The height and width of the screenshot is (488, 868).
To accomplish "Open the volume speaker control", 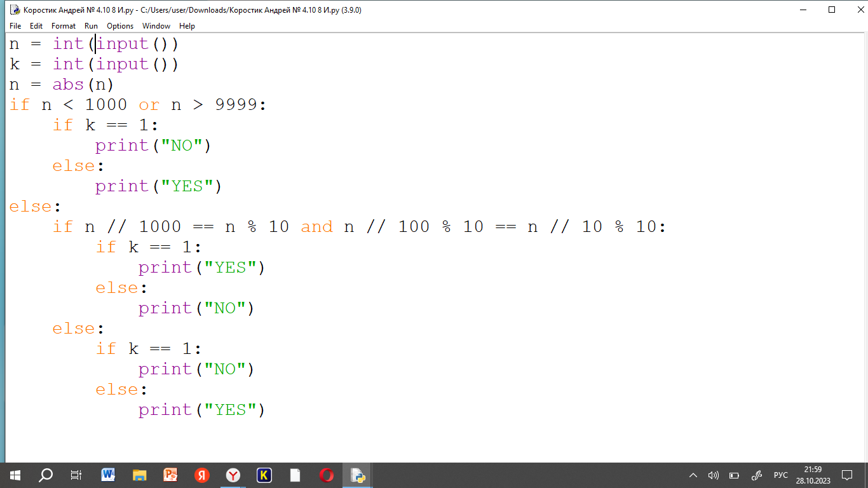I will [713, 475].
